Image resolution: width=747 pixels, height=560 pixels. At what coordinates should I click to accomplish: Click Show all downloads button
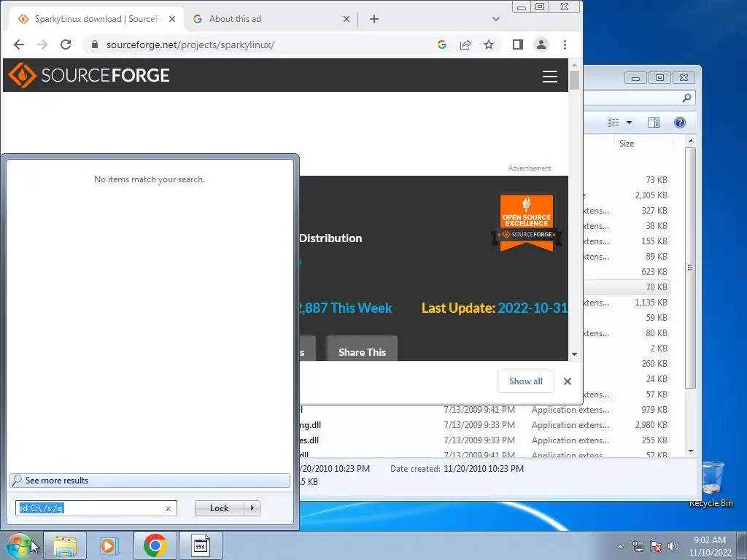point(525,381)
